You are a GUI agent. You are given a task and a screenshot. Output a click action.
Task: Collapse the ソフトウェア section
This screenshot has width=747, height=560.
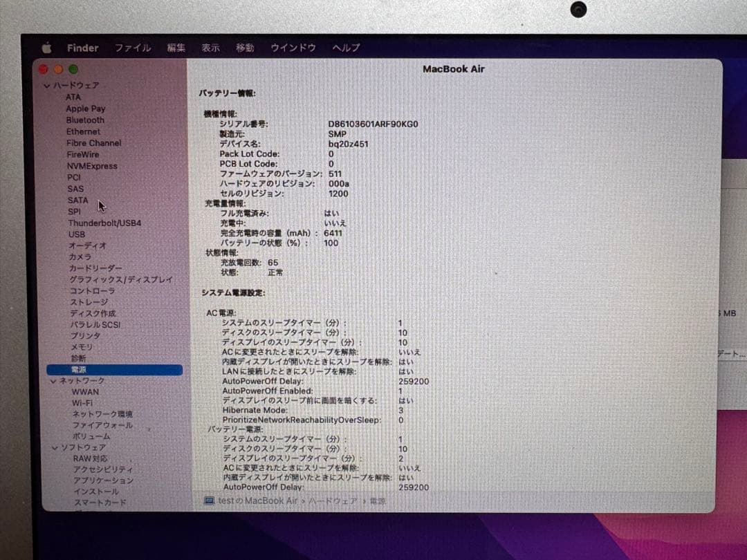54,447
